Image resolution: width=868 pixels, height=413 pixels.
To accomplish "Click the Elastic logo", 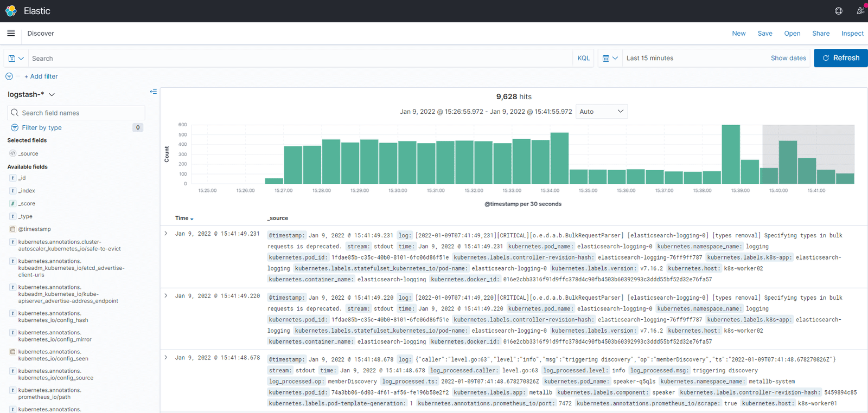I will (x=11, y=11).
